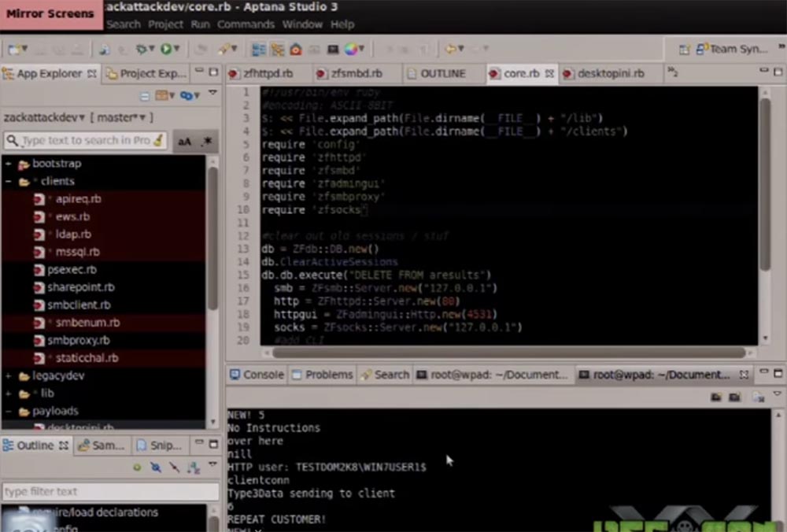This screenshot has height=532, width=787.
Task: Open the Run icon dropdown arrow
Action: pyautogui.click(x=176, y=49)
